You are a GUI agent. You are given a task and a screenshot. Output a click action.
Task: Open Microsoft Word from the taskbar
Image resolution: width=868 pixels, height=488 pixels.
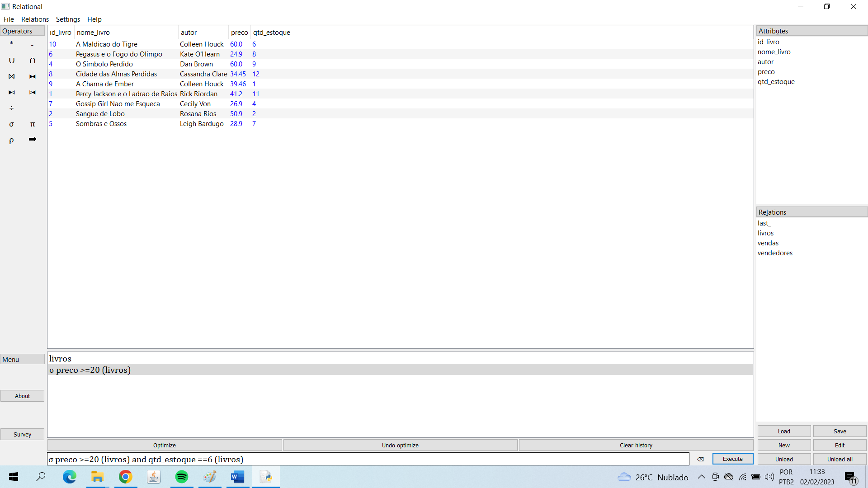(238, 477)
